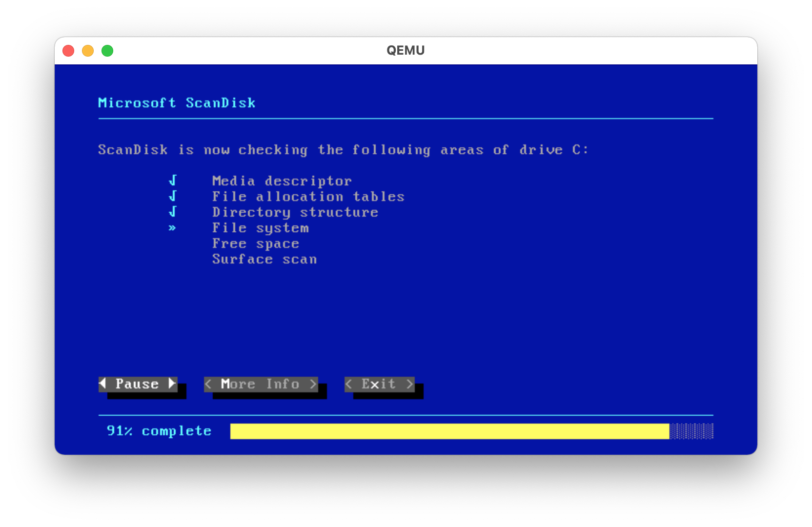Viewport: 812px width, 527px height.
Task: Click the File system entry being checked
Action: [x=260, y=228]
